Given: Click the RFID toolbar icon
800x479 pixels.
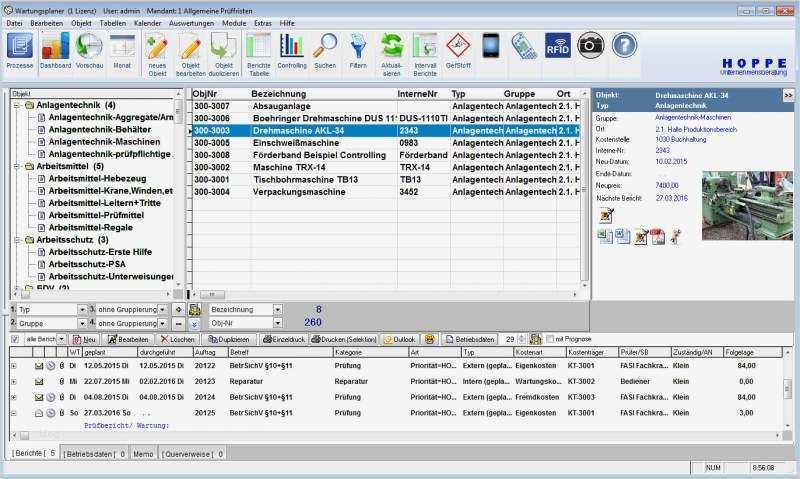Looking at the screenshot, I should click(557, 45).
